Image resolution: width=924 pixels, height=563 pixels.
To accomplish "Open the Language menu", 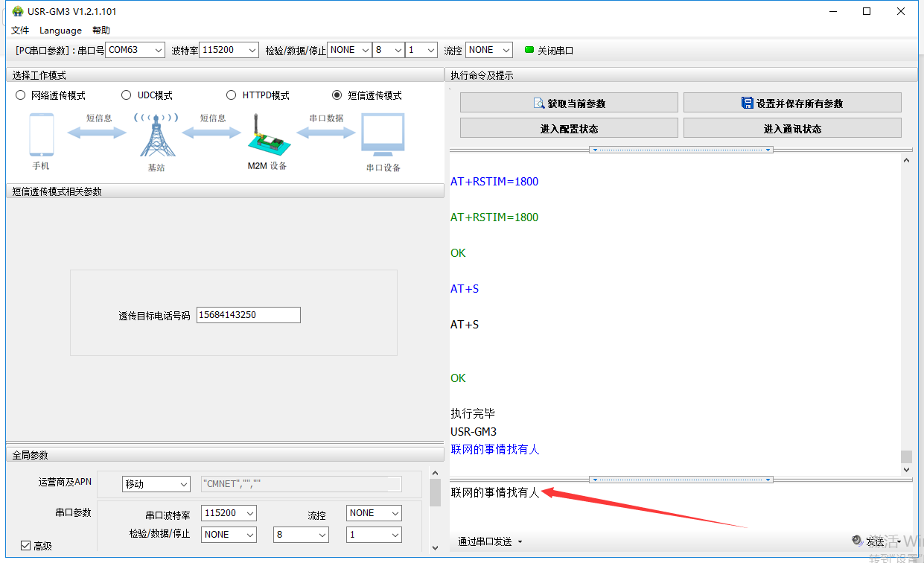I will (x=60, y=31).
